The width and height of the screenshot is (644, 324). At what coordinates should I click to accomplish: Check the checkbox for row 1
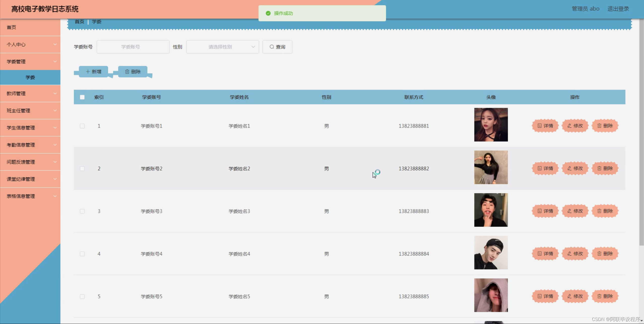(82, 126)
